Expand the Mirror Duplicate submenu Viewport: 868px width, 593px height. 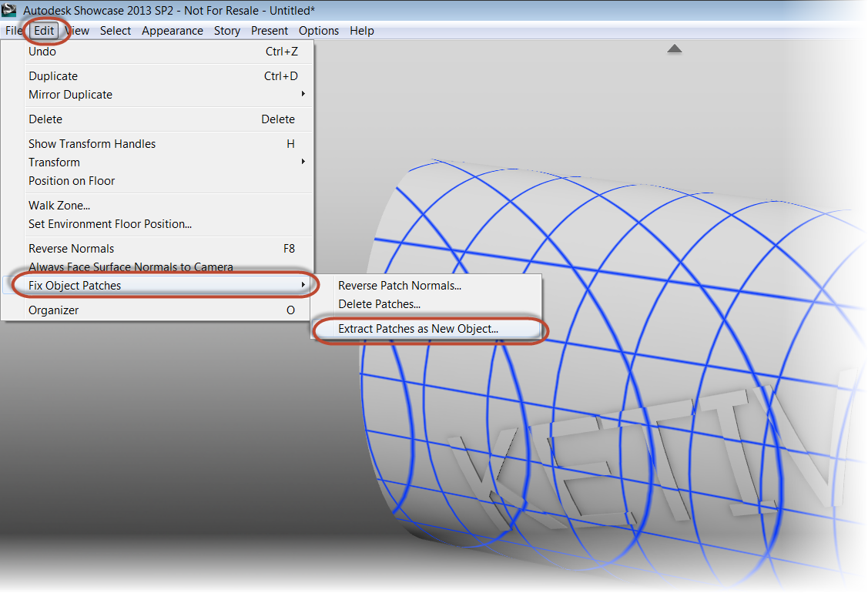70,94
